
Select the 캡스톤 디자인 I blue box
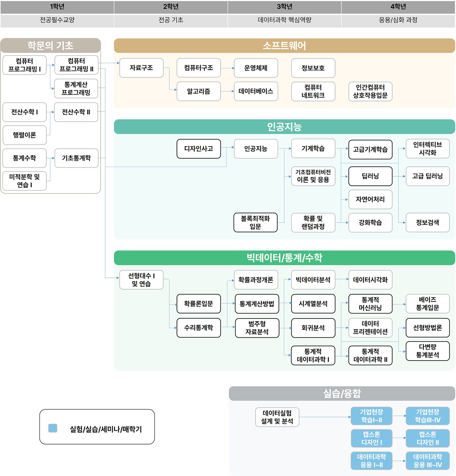pyautogui.click(x=371, y=438)
